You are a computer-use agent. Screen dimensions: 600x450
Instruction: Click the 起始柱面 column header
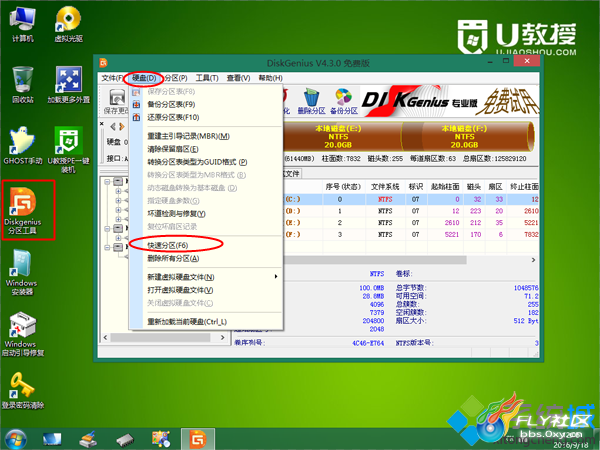445,187
